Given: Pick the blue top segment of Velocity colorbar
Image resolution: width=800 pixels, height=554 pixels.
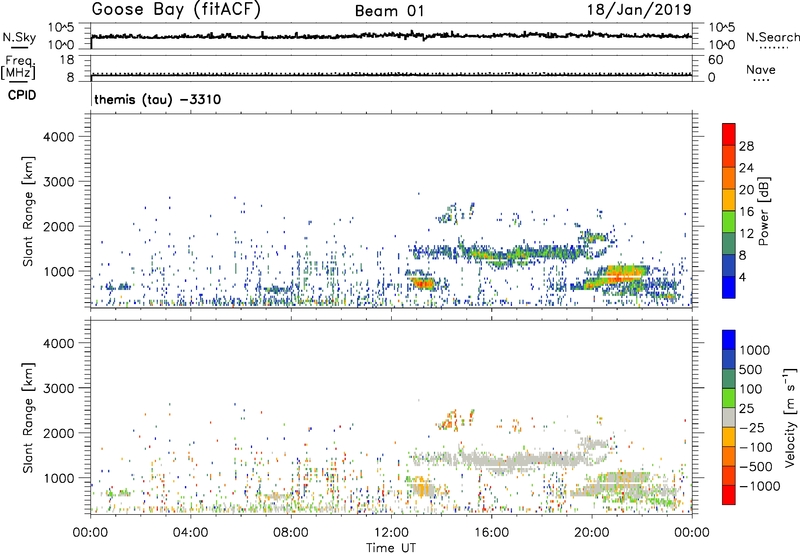Looking at the screenshot, I should click(x=729, y=340).
